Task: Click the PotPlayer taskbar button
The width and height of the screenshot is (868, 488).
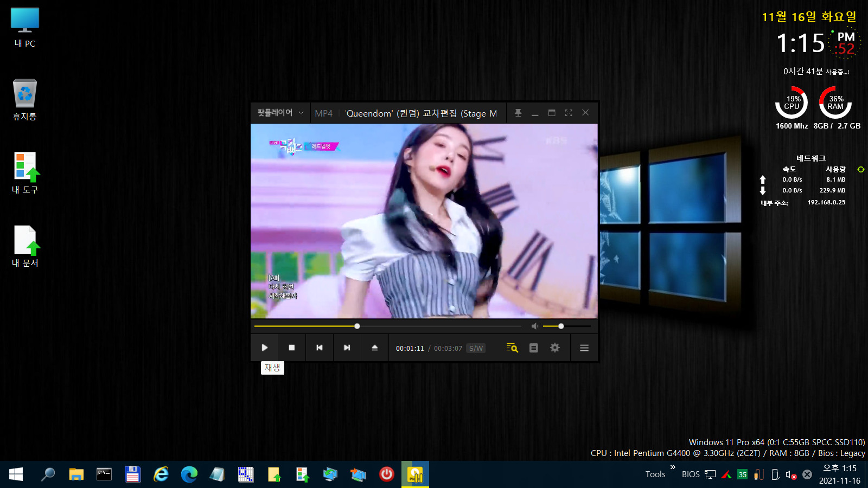Action: tap(415, 474)
